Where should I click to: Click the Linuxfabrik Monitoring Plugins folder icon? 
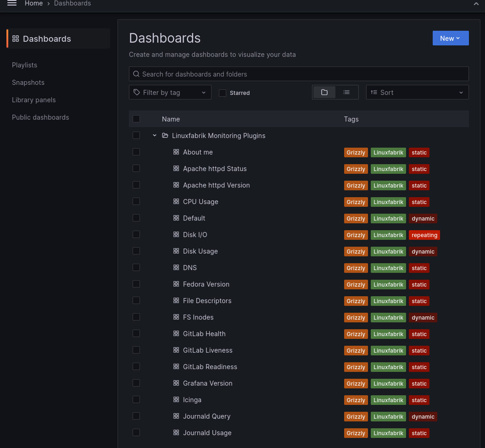coord(165,135)
